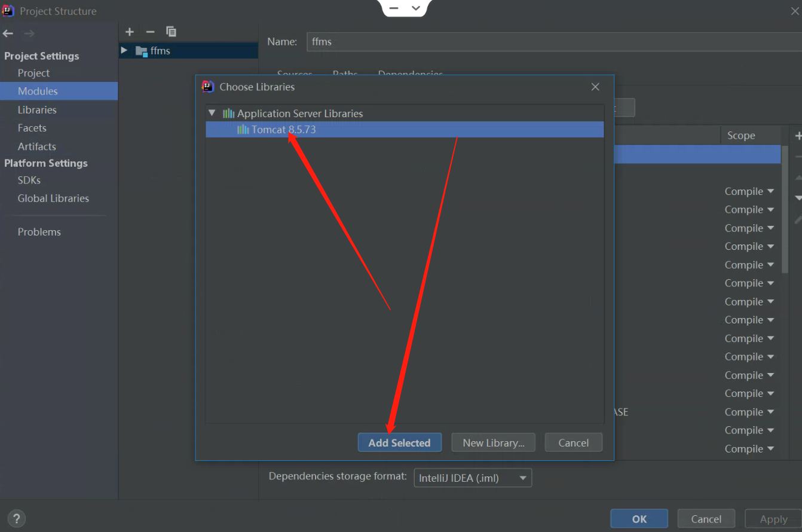Screen dimensions: 802x532
Task: Select the Application Server Libraries row
Action: 405,113
